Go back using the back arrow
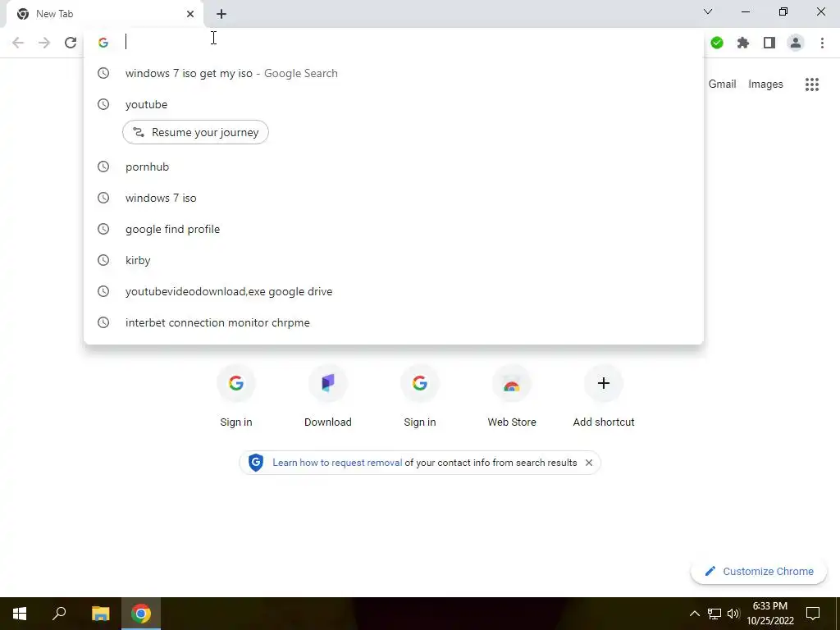The width and height of the screenshot is (840, 630). (x=18, y=43)
